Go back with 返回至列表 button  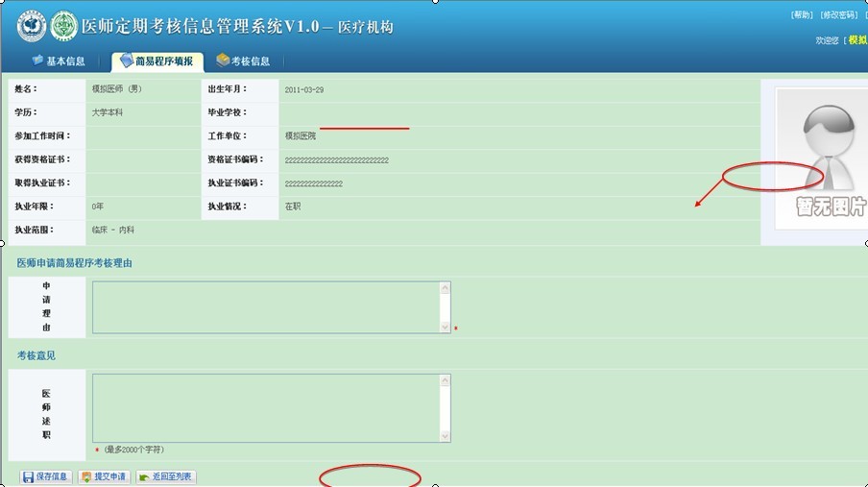(166, 476)
